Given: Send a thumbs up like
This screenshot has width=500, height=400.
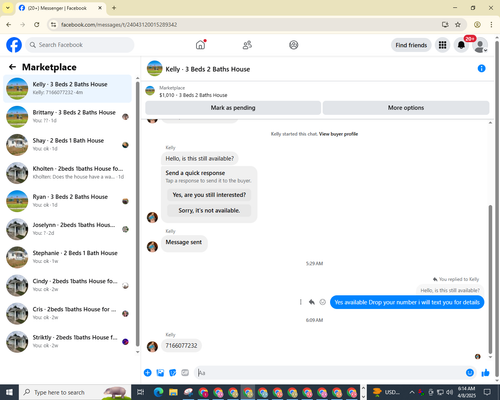Looking at the screenshot, I should tap(485, 373).
